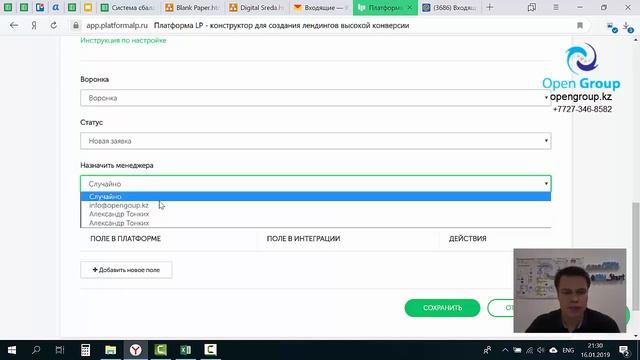Viewport: 640px width, 360px height.
Task: Open the taskbar clock and date
Action: coord(595,350)
